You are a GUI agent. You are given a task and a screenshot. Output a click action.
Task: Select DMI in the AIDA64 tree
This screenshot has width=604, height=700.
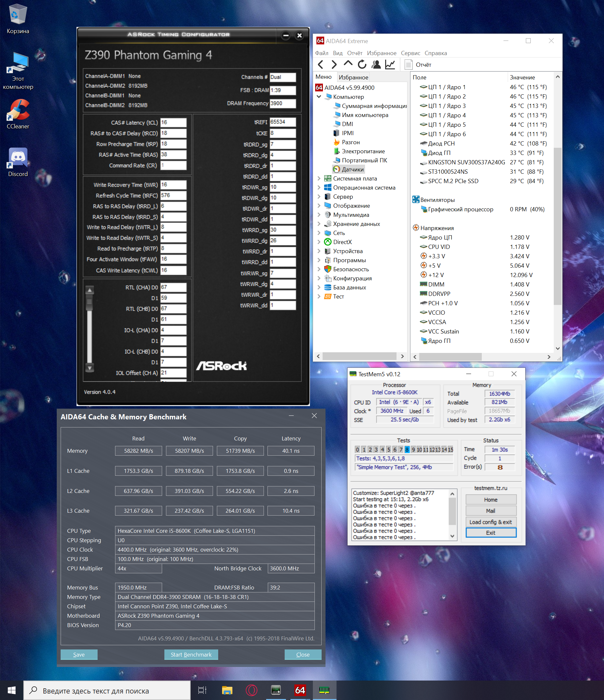[x=343, y=124]
